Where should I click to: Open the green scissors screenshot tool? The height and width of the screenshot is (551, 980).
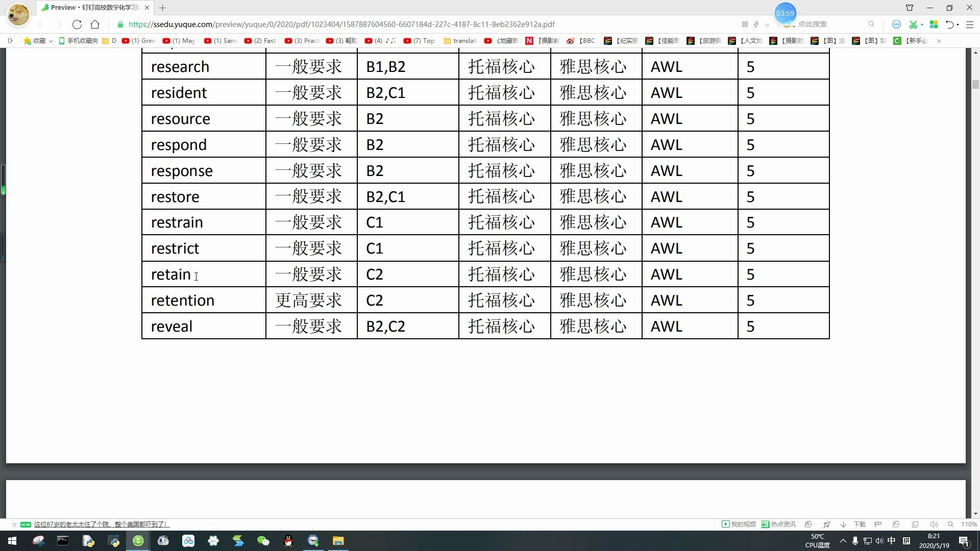coord(913,24)
